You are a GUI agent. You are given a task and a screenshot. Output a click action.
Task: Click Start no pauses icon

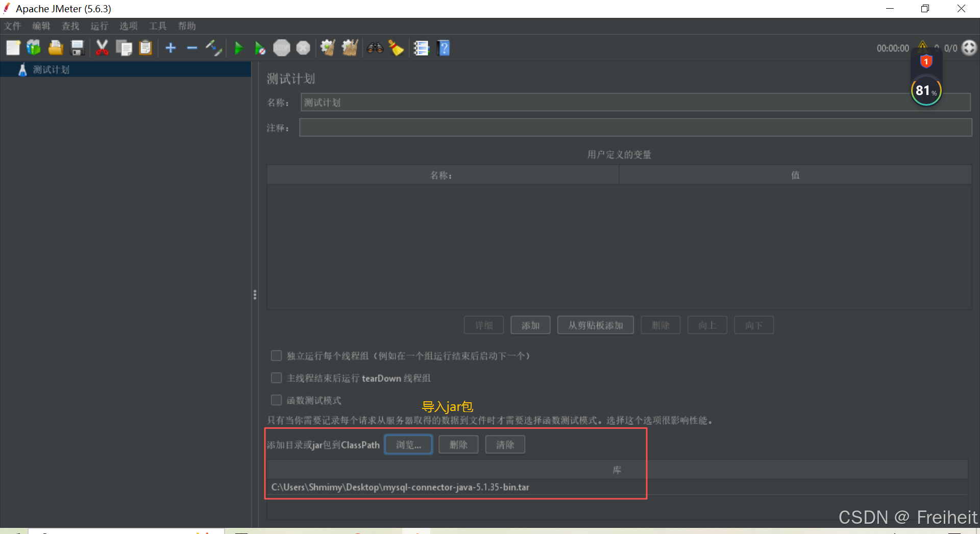coord(260,48)
